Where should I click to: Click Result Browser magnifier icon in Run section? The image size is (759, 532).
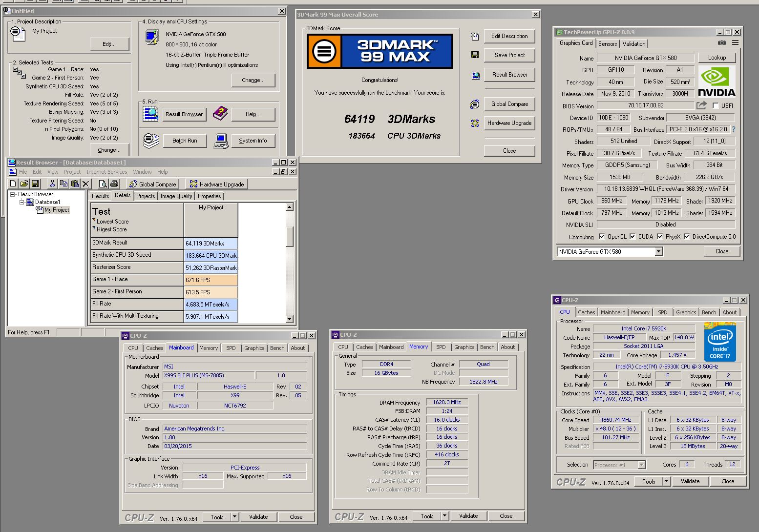pyautogui.click(x=150, y=114)
